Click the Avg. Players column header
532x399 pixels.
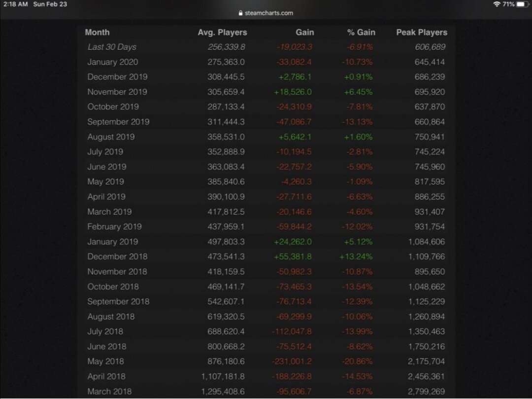[x=222, y=33]
